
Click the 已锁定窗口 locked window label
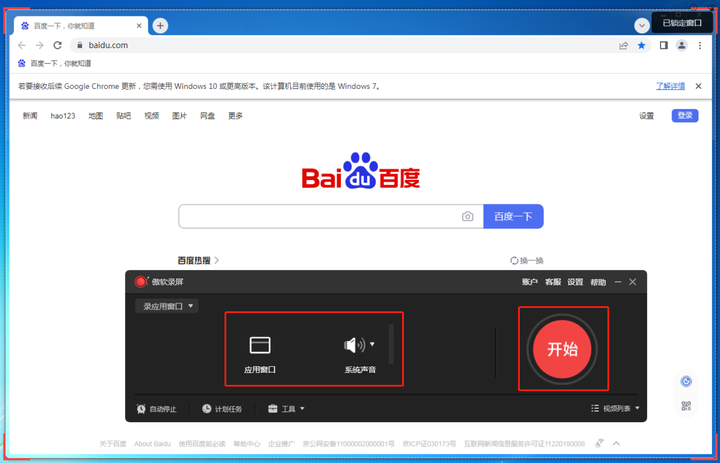coord(682,23)
